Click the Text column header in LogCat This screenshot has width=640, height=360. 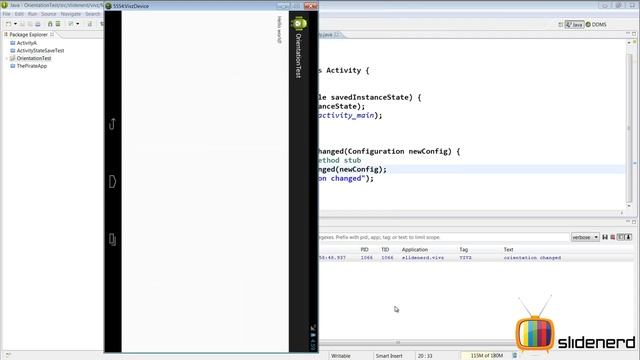[x=508, y=249]
